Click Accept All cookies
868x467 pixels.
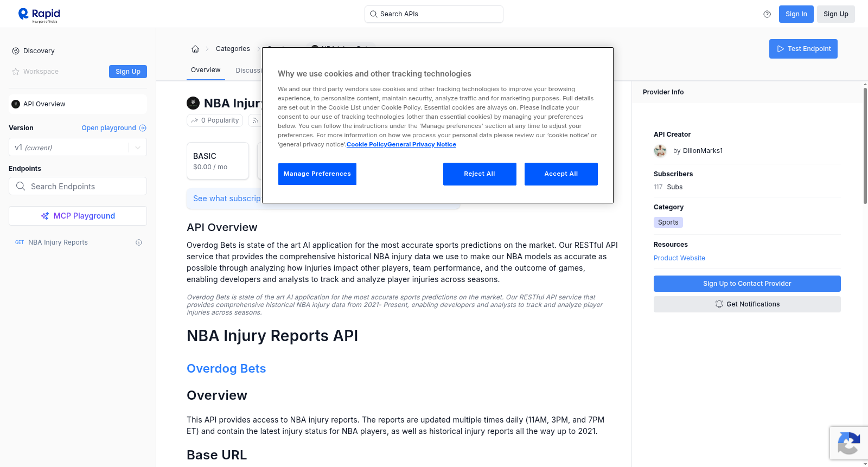561,174
